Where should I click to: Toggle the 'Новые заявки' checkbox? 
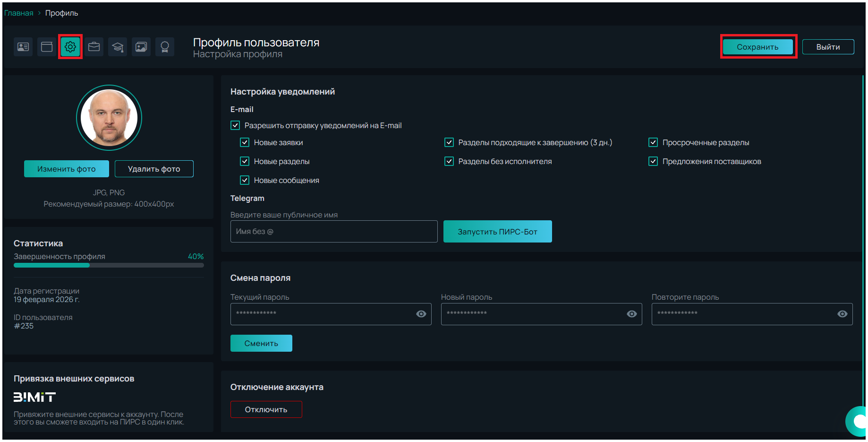pos(245,142)
